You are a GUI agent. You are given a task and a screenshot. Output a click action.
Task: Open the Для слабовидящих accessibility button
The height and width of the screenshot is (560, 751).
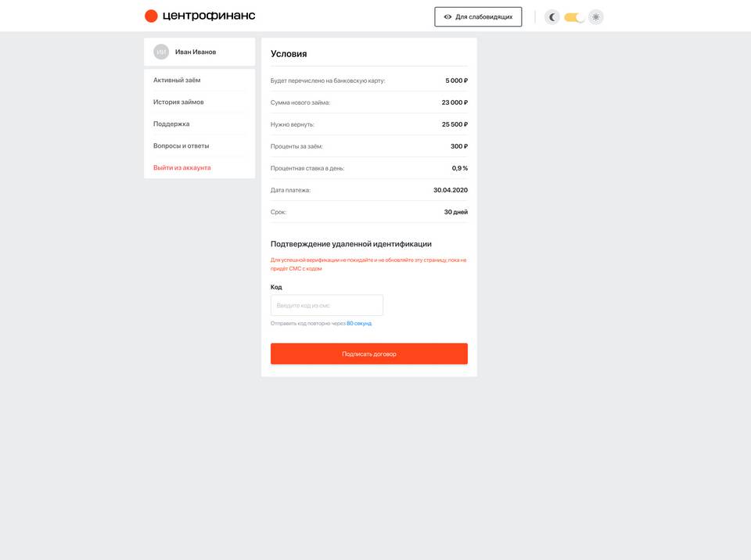[x=478, y=16]
